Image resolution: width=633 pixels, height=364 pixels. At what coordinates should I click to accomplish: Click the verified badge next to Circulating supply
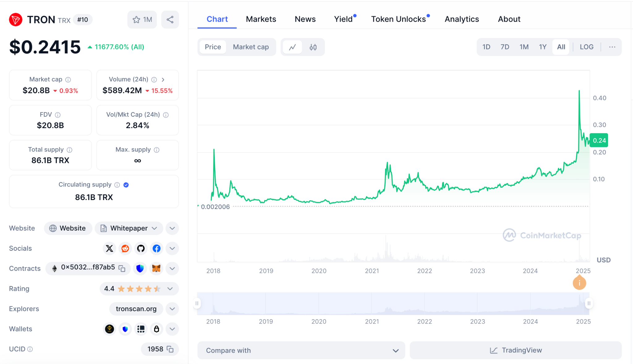[126, 185]
